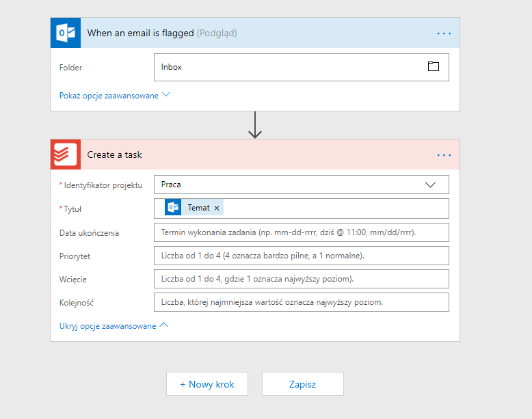Screen dimensions: 532x419
Task: Select the Create a task header title
Action: click(x=114, y=154)
